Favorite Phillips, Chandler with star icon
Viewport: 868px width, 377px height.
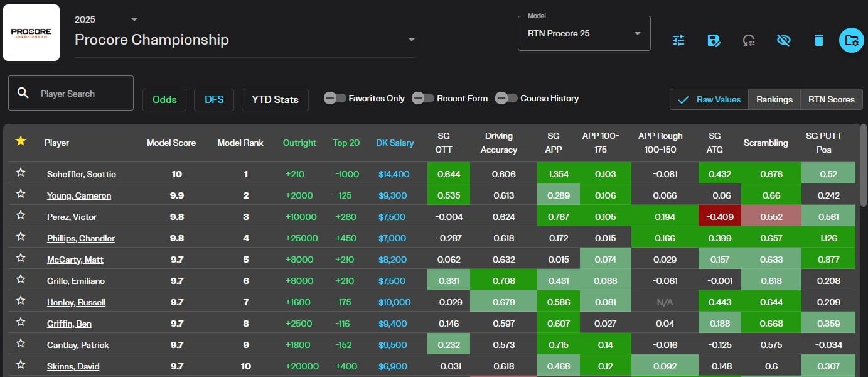[x=21, y=236]
